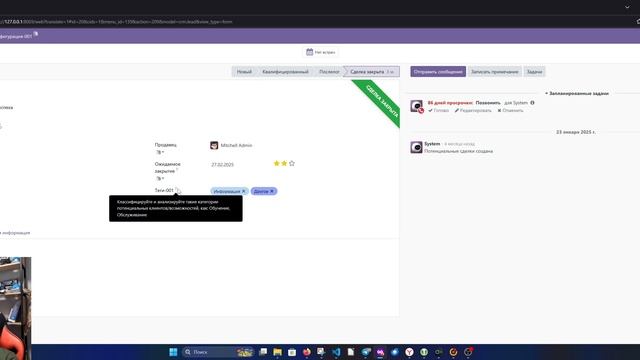Click Отменить on the call activity

[510, 111]
